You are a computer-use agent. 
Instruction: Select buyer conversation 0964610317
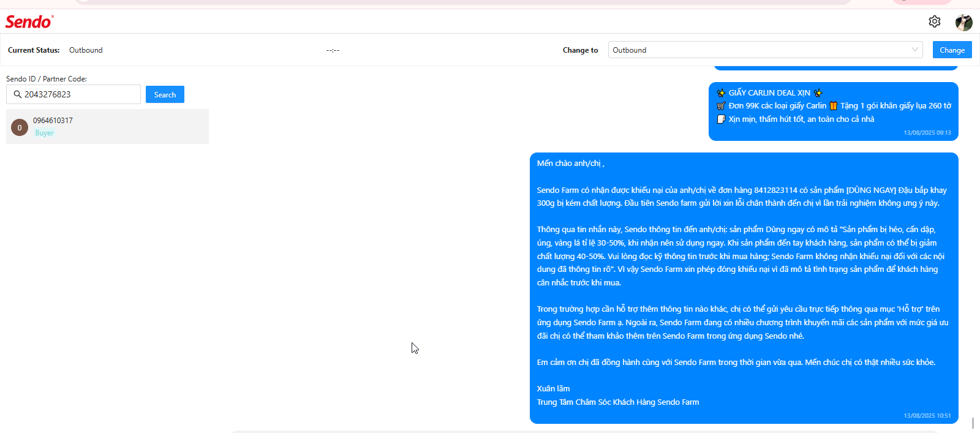click(107, 126)
